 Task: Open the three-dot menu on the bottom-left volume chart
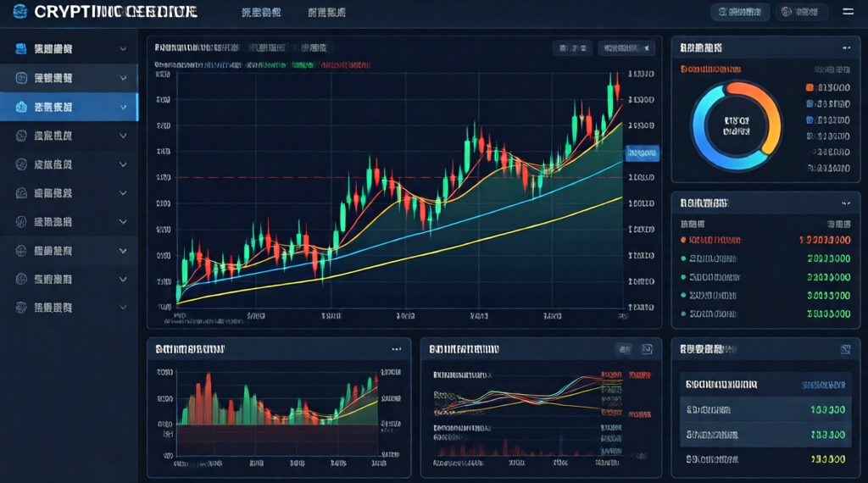pos(395,348)
